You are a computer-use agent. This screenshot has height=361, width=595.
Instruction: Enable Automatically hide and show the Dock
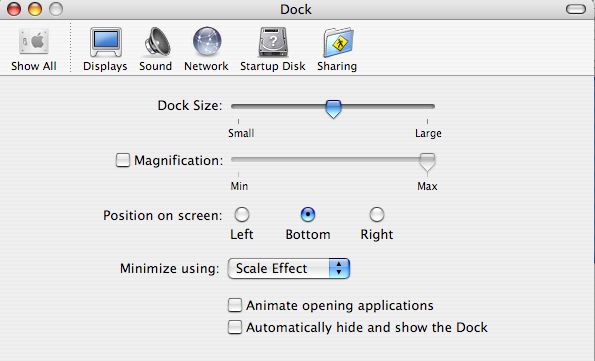coord(235,327)
